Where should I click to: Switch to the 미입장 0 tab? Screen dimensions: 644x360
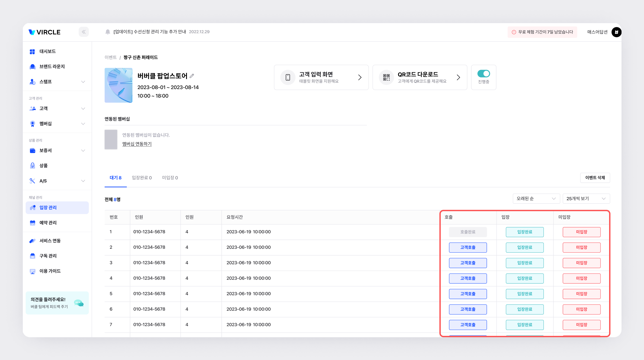coord(170,178)
